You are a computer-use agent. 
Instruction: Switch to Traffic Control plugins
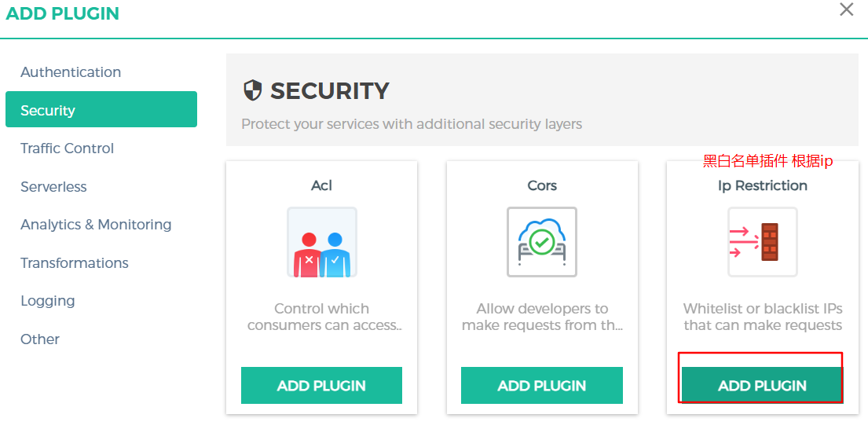[x=68, y=148]
